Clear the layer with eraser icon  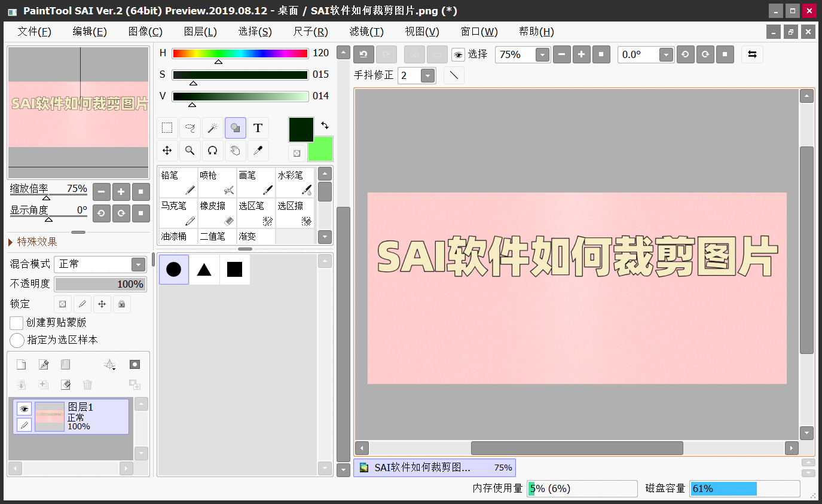(66, 384)
